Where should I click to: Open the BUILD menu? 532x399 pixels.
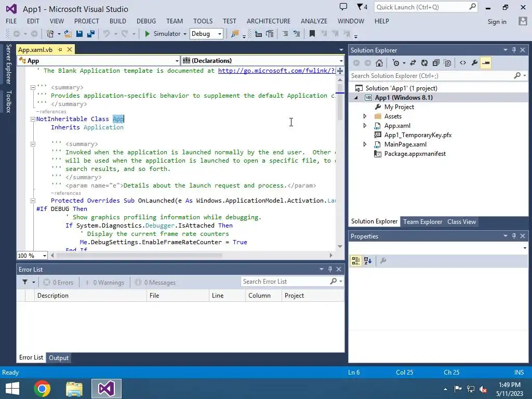[x=118, y=21]
